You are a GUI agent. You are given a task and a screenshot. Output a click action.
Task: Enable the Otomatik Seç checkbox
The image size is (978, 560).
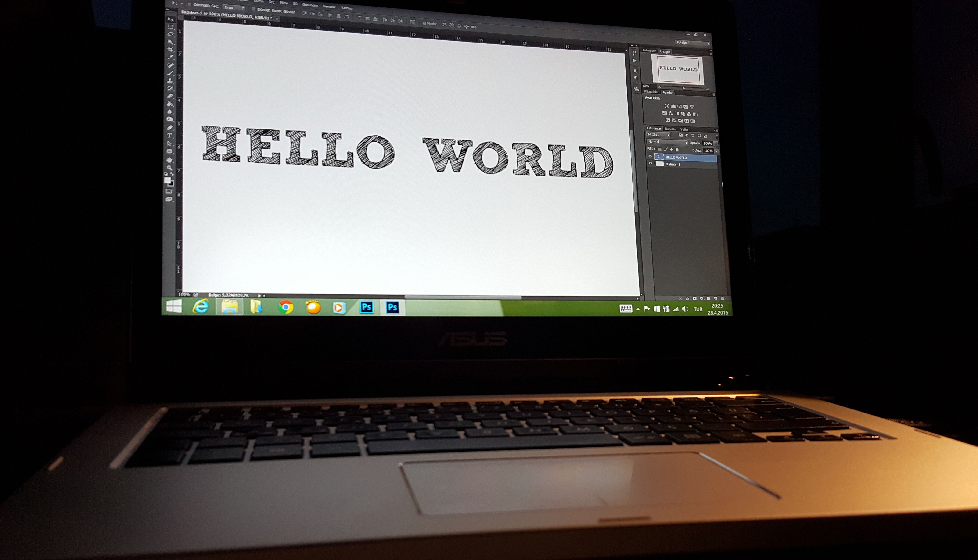point(190,5)
